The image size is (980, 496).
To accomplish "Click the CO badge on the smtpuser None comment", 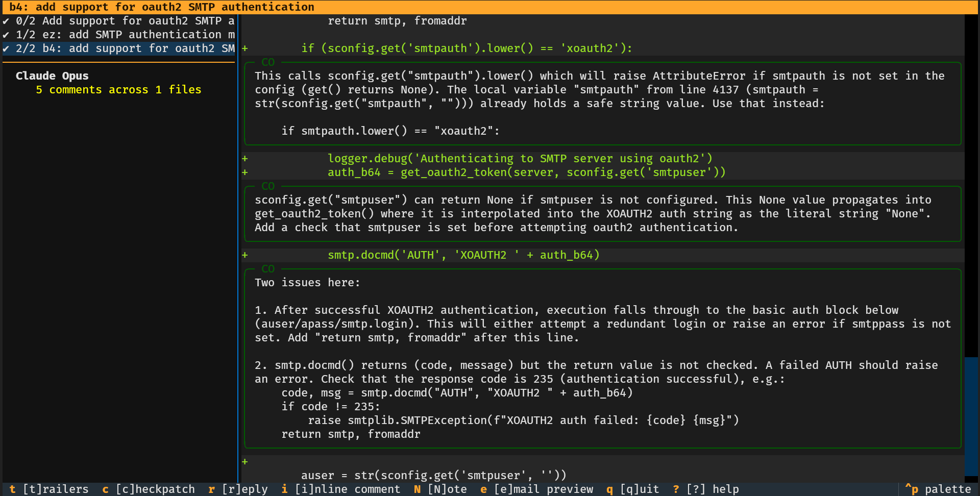I will tap(268, 186).
